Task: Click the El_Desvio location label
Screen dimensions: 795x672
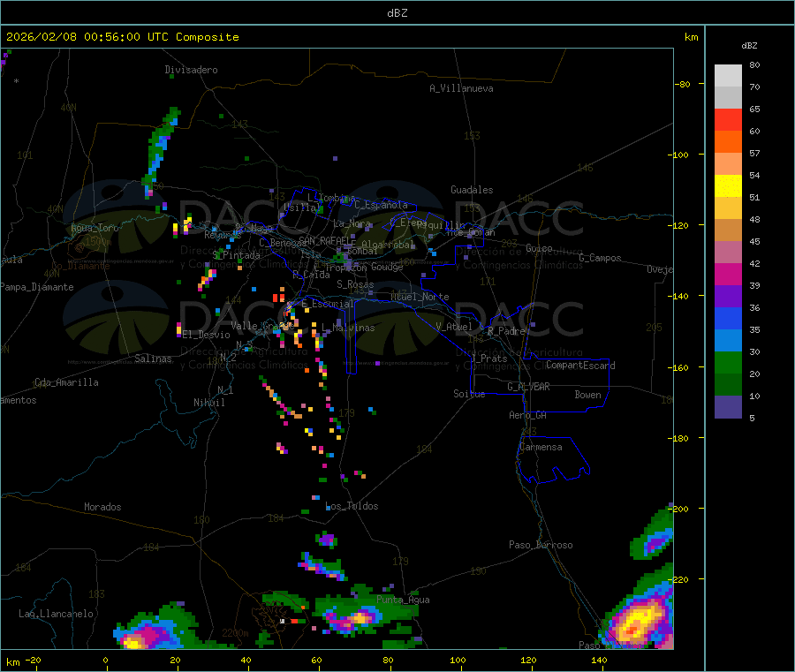Action: coord(206,335)
